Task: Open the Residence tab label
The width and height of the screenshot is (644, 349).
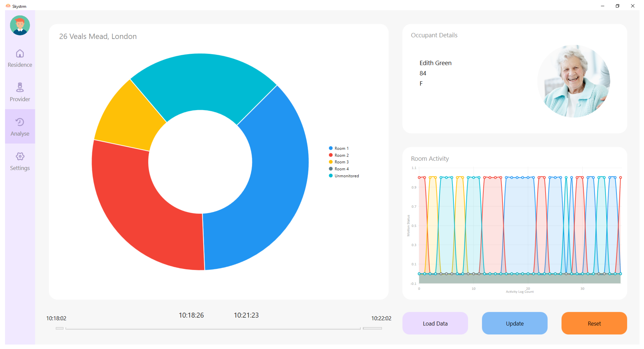Action: click(20, 65)
